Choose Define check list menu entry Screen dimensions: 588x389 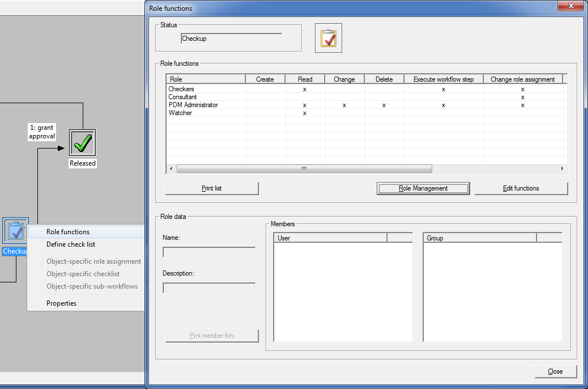[71, 244]
